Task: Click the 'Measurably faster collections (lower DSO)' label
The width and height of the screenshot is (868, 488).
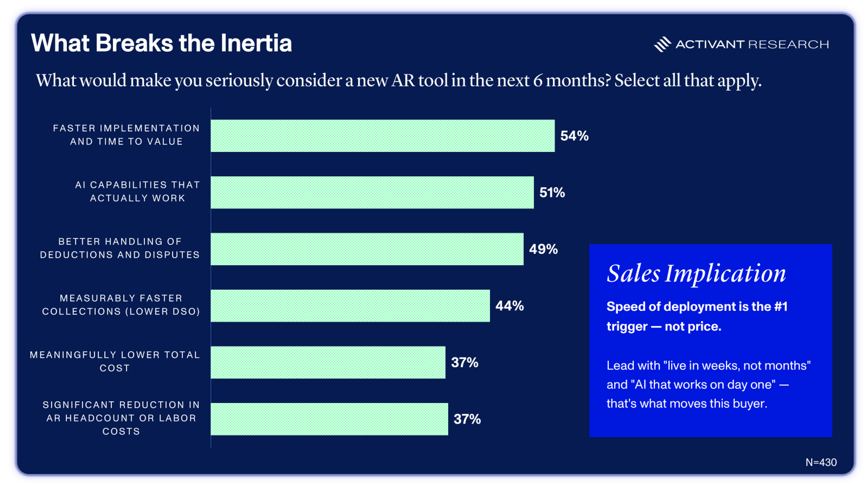Action: [121, 305]
